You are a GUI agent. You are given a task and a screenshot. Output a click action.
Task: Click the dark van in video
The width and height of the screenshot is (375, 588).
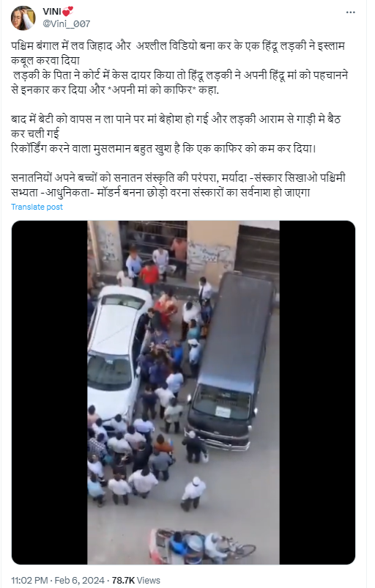pos(229,361)
